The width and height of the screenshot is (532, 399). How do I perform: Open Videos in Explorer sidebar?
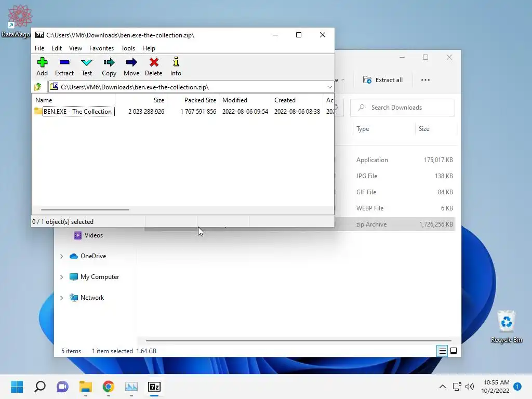pos(88,235)
